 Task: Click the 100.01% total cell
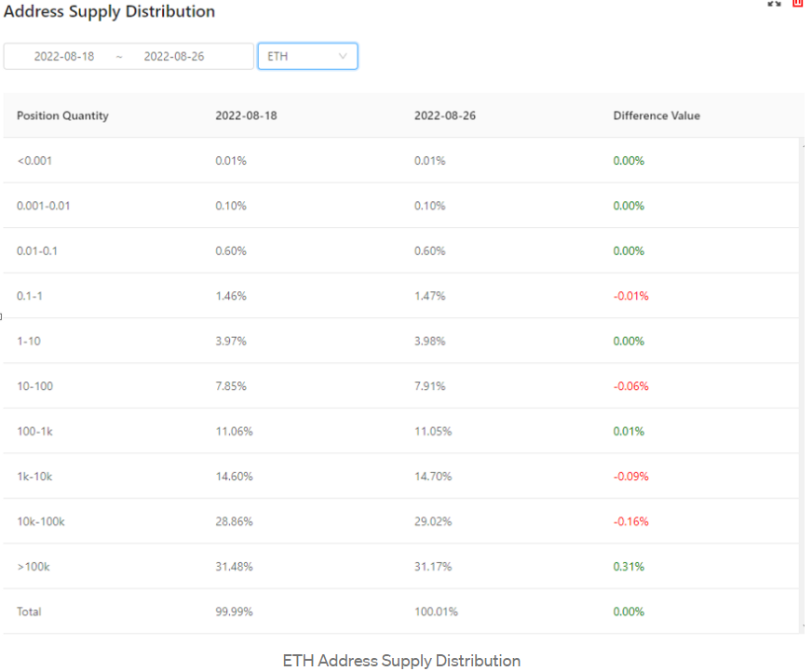(x=436, y=611)
